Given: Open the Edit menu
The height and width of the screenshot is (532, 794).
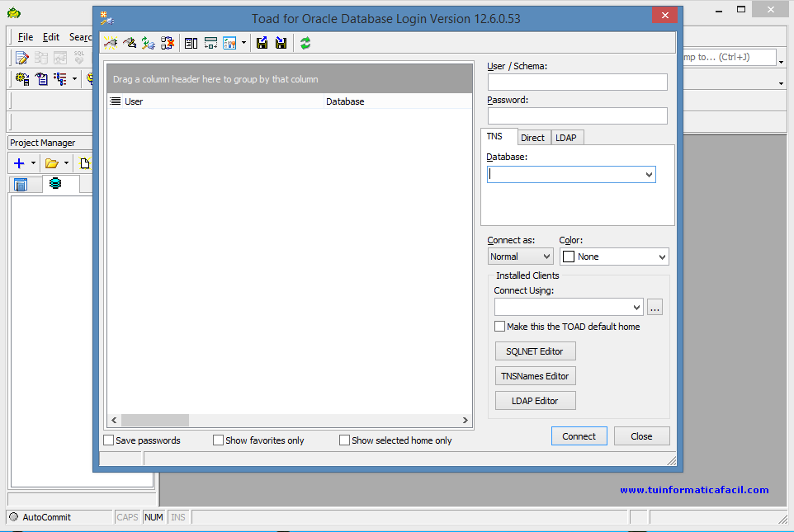Looking at the screenshot, I should click(x=50, y=37).
